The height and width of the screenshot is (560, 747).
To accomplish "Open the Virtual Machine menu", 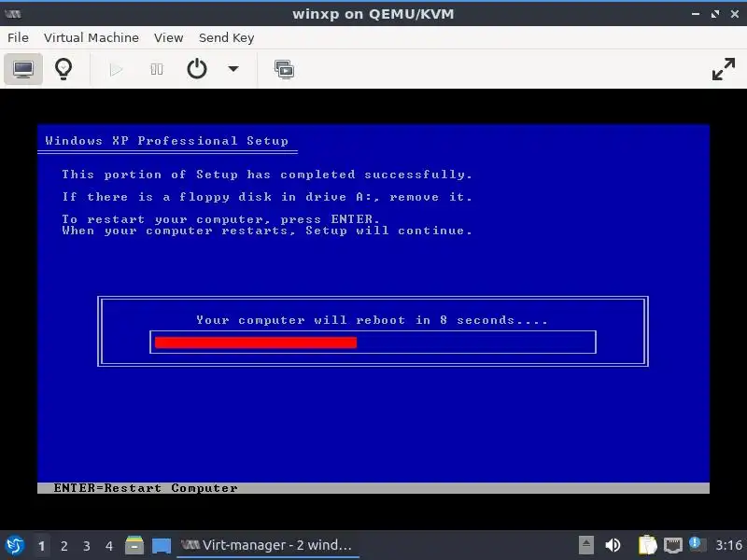I will pos(92,37).
